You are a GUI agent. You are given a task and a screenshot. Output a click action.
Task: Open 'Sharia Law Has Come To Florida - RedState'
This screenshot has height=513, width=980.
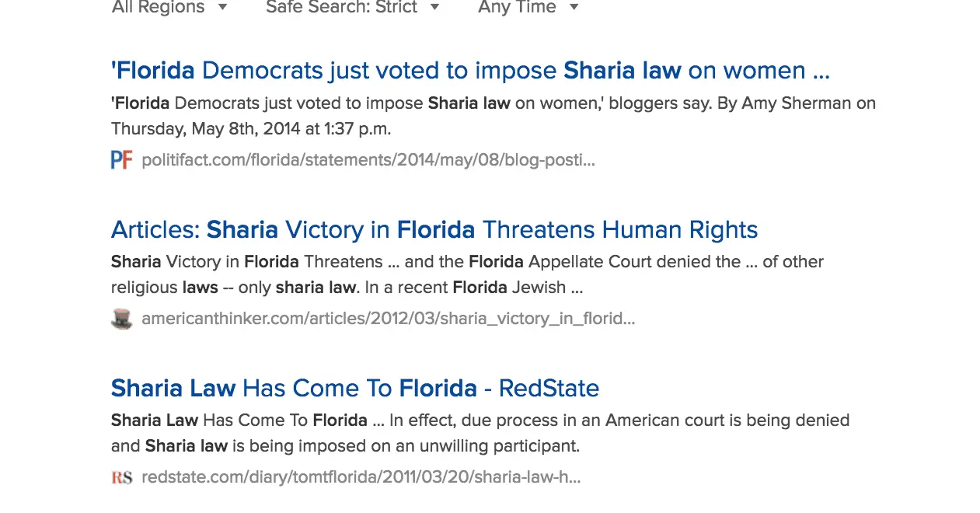[355, 388]
